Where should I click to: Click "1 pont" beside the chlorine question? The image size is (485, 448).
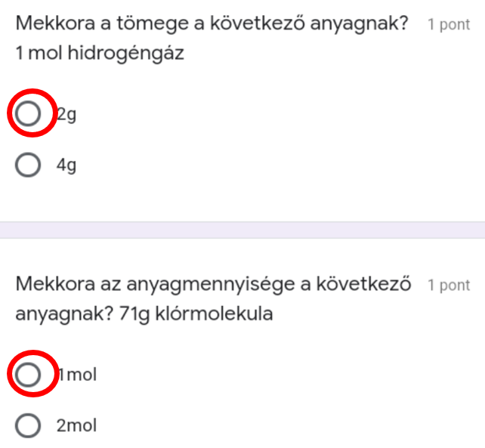tap(449, 286)
